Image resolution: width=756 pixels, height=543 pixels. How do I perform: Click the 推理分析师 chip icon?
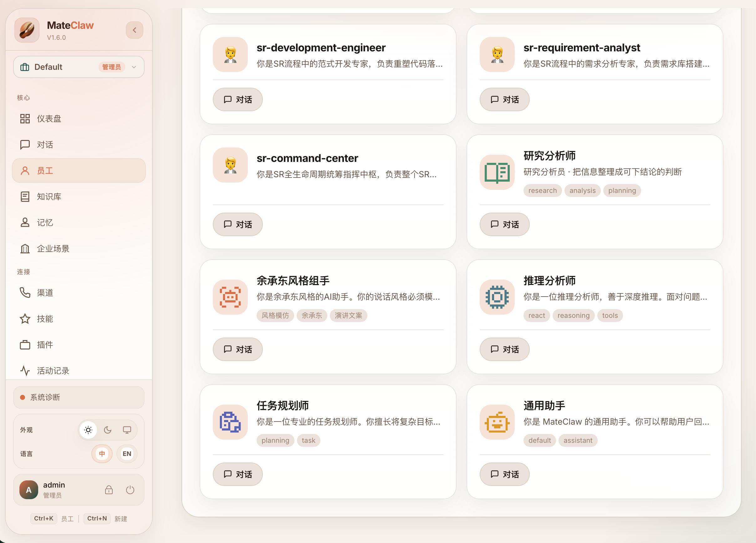tap(497, 297)
